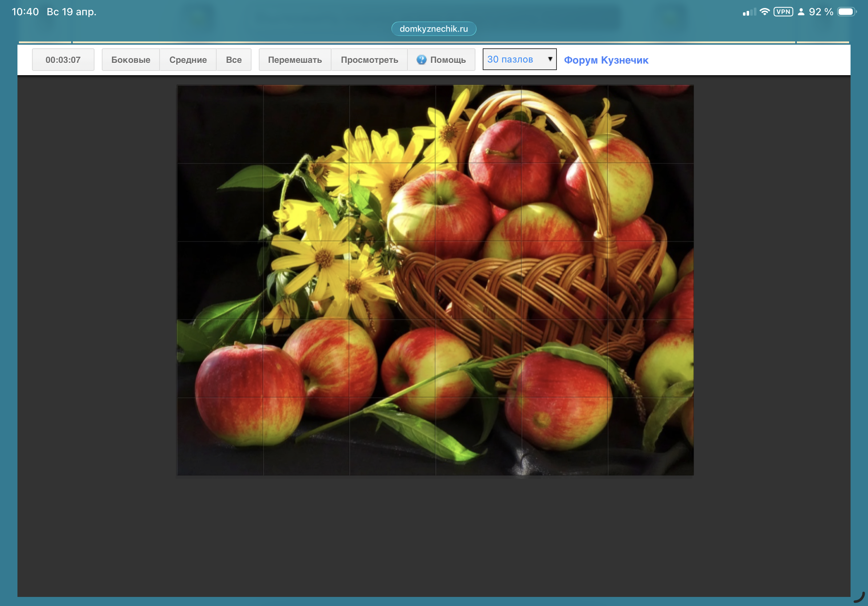Show all pieces with Все
The width and height of the screenshot is (868, 606).
[x=234, y=60]
